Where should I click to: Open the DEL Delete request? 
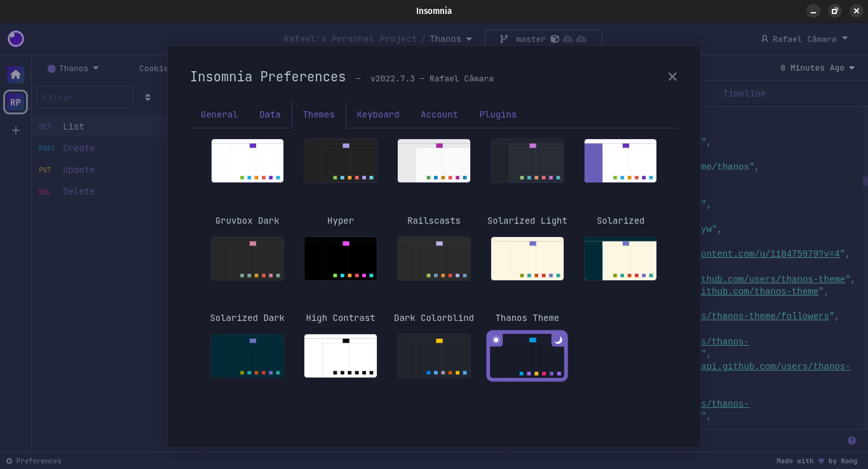(100, 191)
